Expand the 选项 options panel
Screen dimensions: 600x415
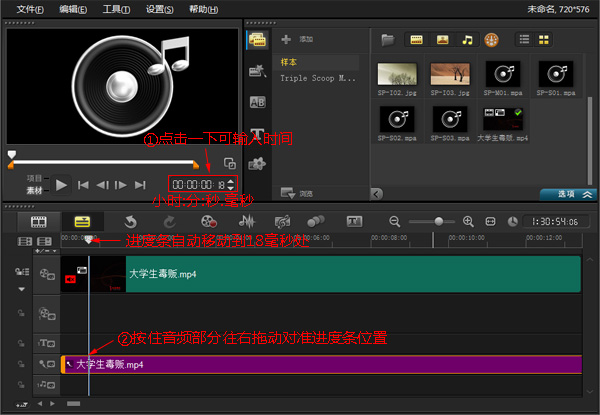(568, 194)
